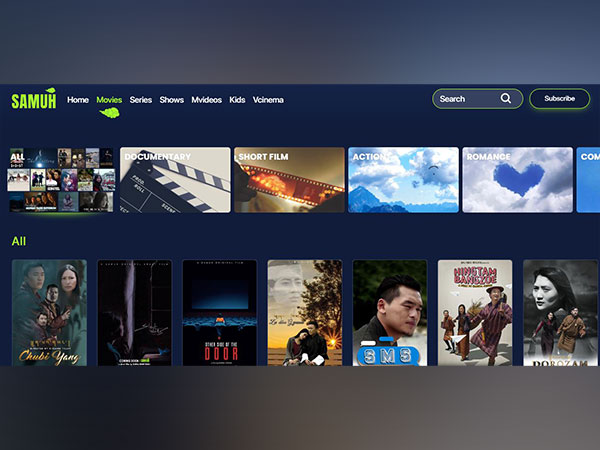Open the SMS movie poster

[x=390, y=313]
